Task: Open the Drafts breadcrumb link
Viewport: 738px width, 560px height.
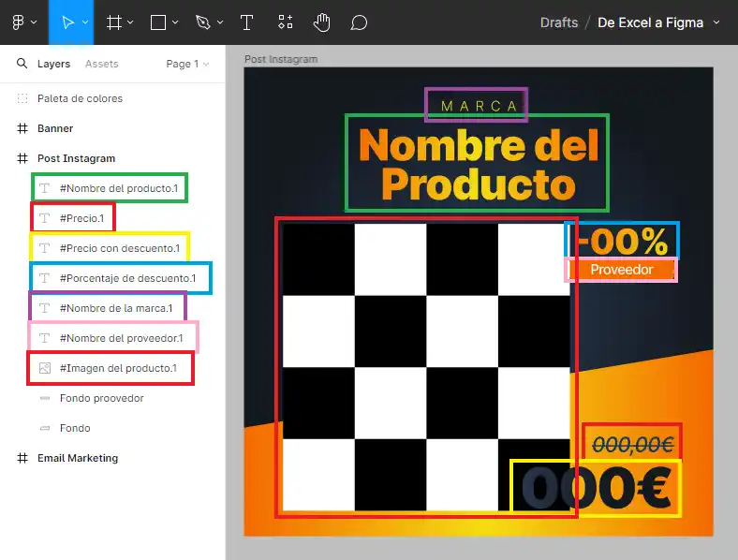Action: pos(558,22)
